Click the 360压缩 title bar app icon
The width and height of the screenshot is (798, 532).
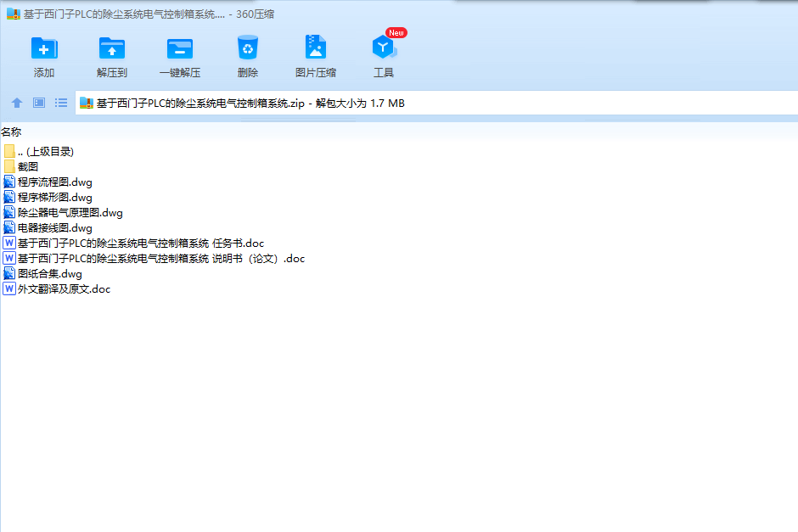click(14, 14)
